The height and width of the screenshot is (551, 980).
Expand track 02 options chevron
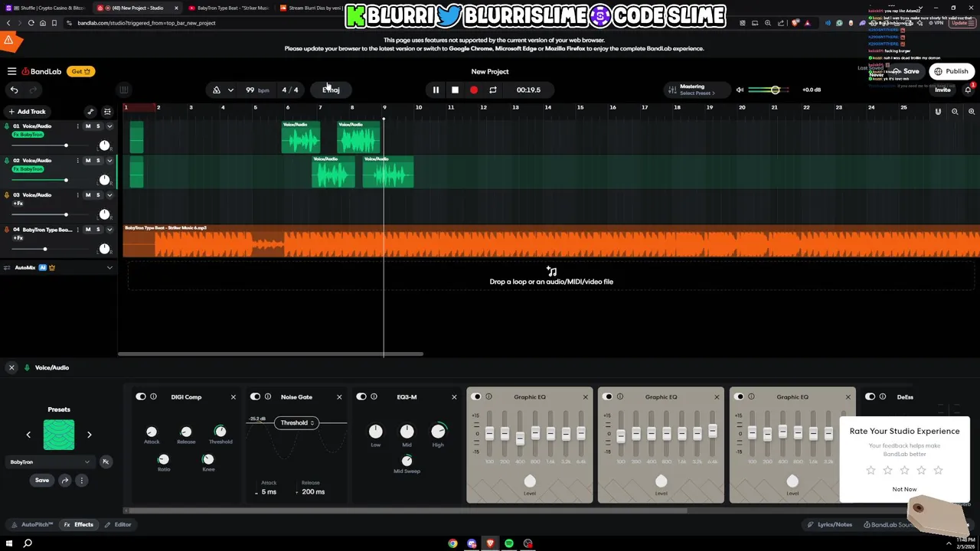109,161
